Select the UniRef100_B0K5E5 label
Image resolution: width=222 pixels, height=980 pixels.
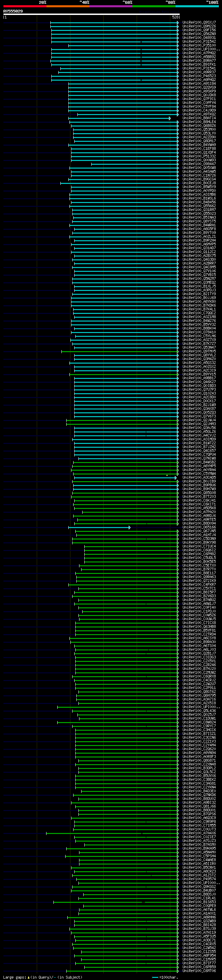tap(199, 561)
